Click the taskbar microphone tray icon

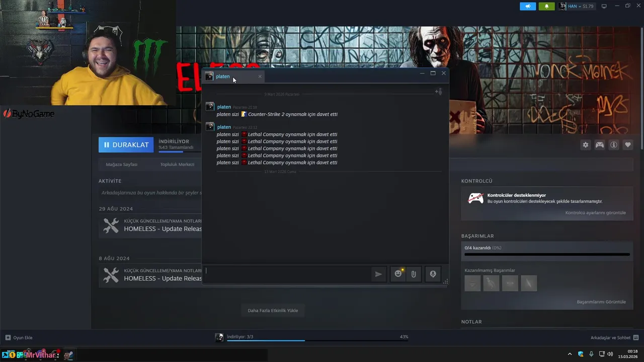(x=591, y=354)
